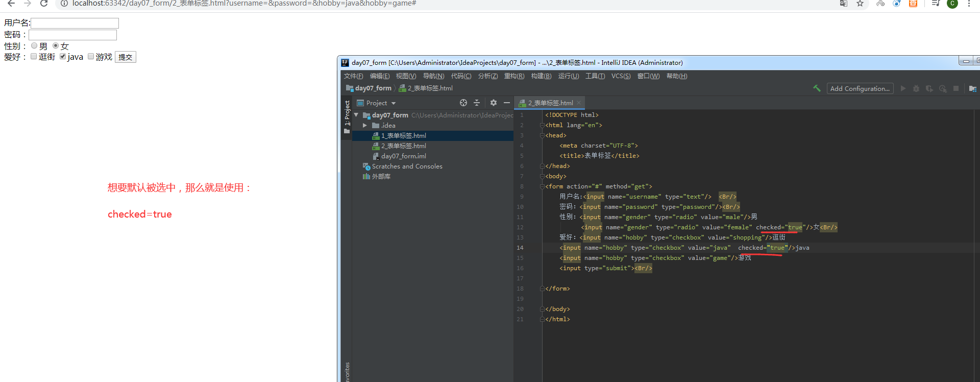Click the bookmark star icon in address bar
Viewport: 980px width, 382px height.
coord(860,4)
